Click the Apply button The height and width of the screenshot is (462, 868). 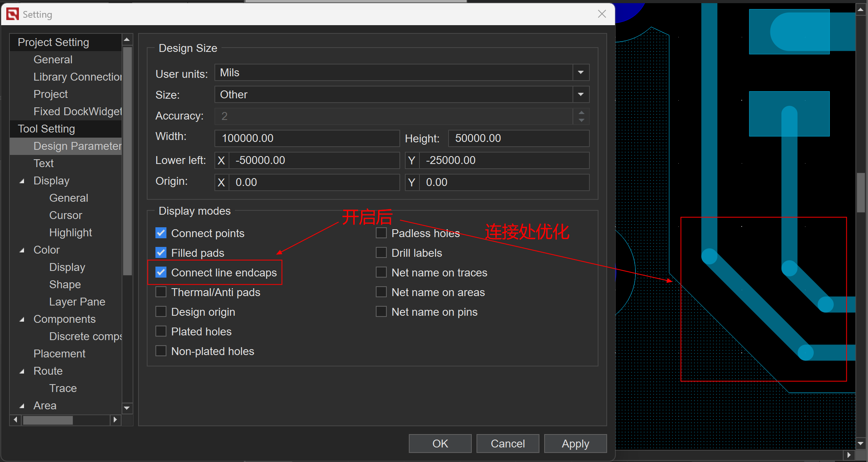pyautogui.click(x=575, y=444)
